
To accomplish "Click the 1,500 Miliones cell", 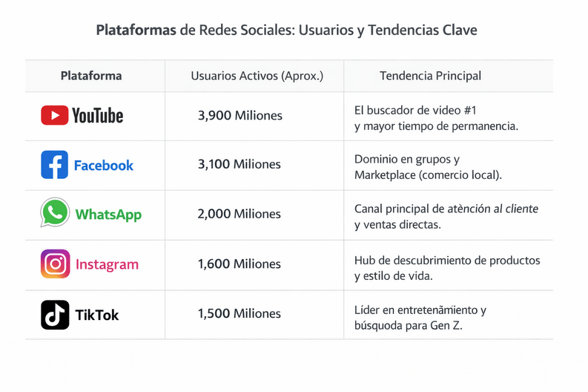I will coord(239,314).
